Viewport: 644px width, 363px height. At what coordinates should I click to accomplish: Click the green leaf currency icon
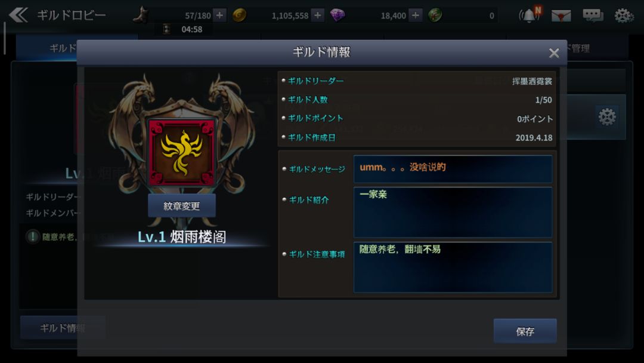[x=435, y=15]
